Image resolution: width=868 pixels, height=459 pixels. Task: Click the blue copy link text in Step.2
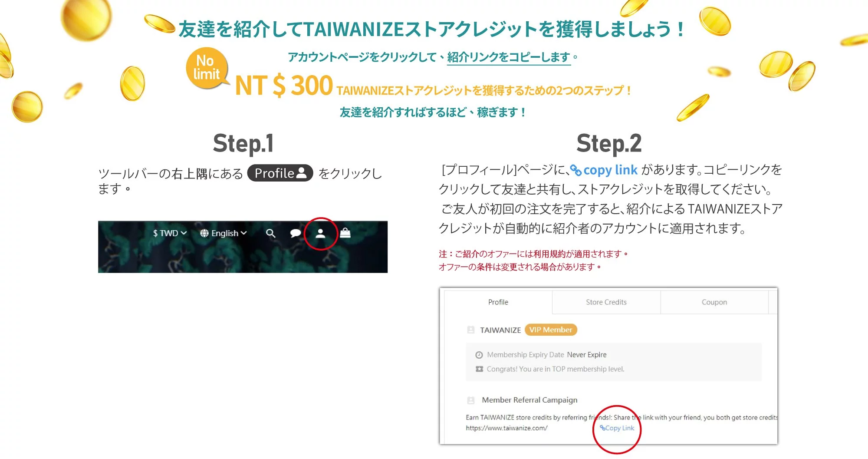pos(604,170)
